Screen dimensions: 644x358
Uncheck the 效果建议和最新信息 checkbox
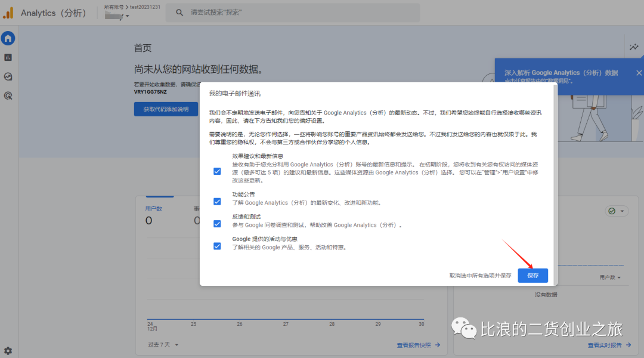(217, 171)
